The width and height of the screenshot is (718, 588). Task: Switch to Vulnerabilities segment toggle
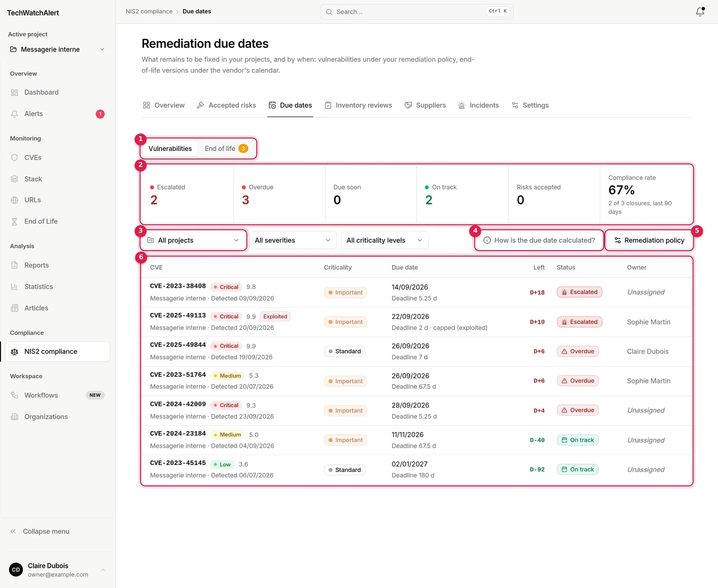click(x=170, y=148)
